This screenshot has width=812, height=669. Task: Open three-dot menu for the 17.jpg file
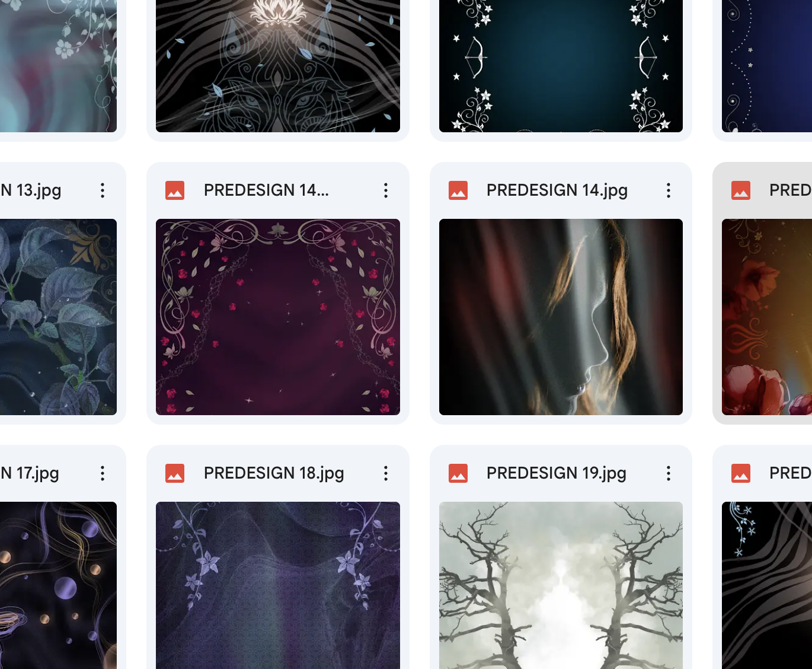(103, 473)
